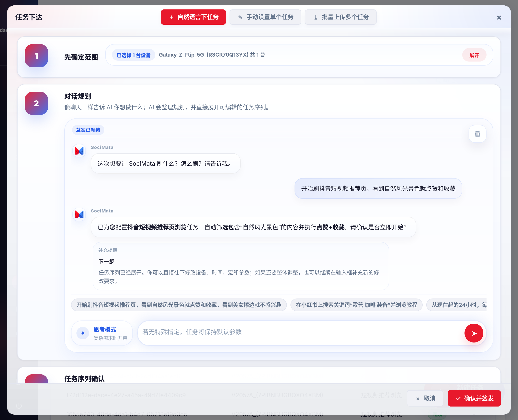Click the 草案已就绪 status badge

coord(88,130)
